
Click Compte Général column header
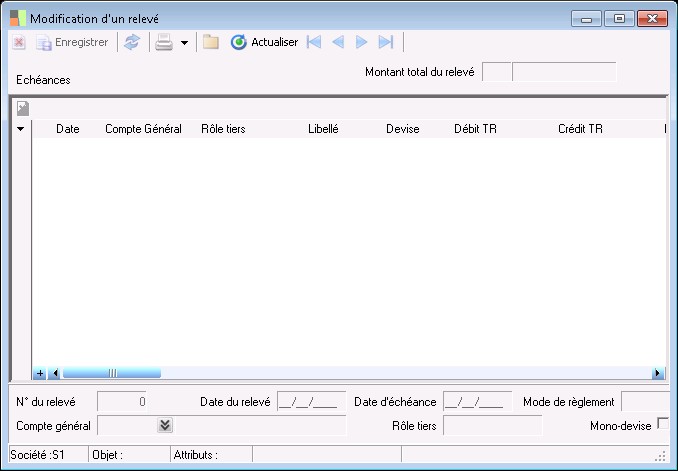(143, 129)
